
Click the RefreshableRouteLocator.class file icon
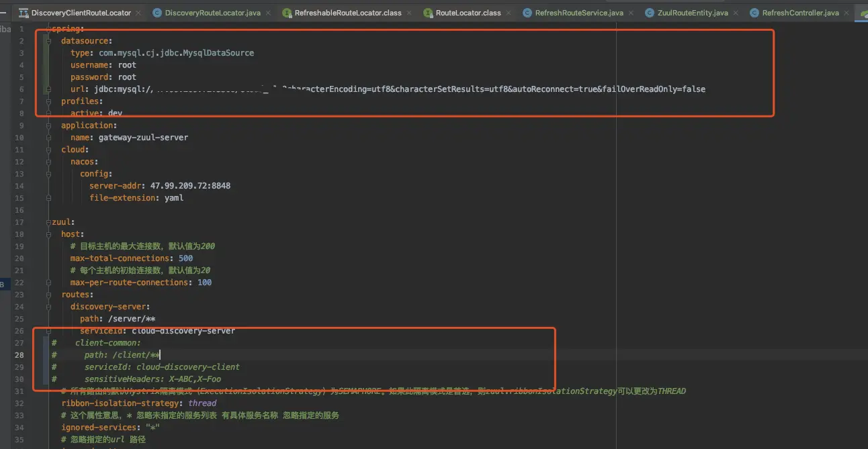[x=287, y=13]
